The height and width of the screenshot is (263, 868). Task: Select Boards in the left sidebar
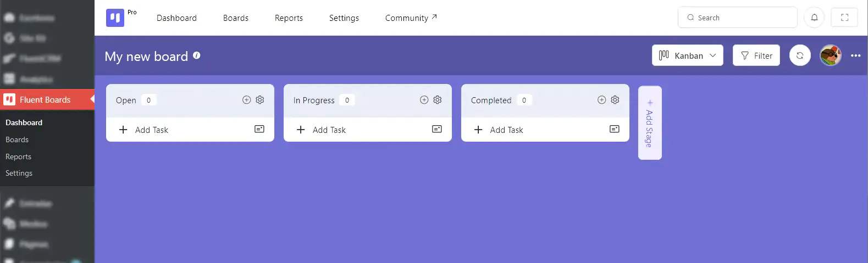[17, 139]
